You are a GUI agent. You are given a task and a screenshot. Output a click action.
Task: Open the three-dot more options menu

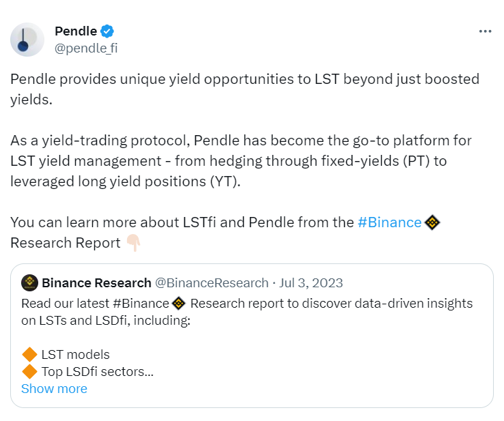pos(485,31)
